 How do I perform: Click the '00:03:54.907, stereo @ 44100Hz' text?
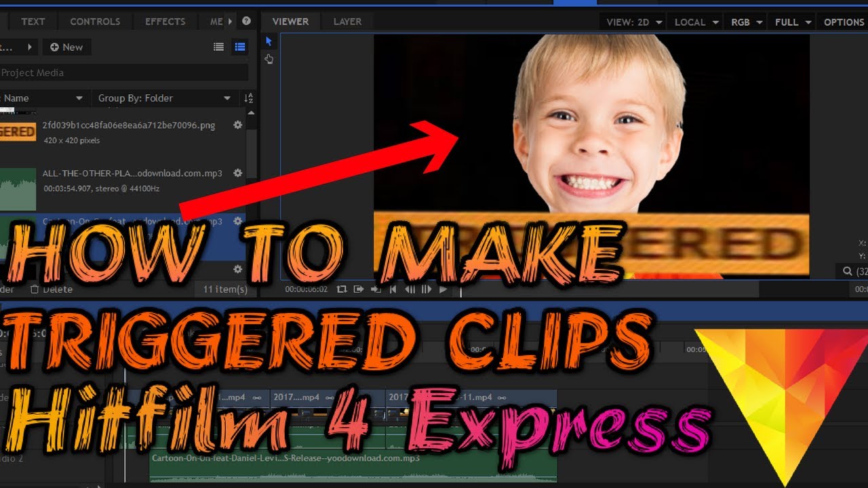click(101, 188)
